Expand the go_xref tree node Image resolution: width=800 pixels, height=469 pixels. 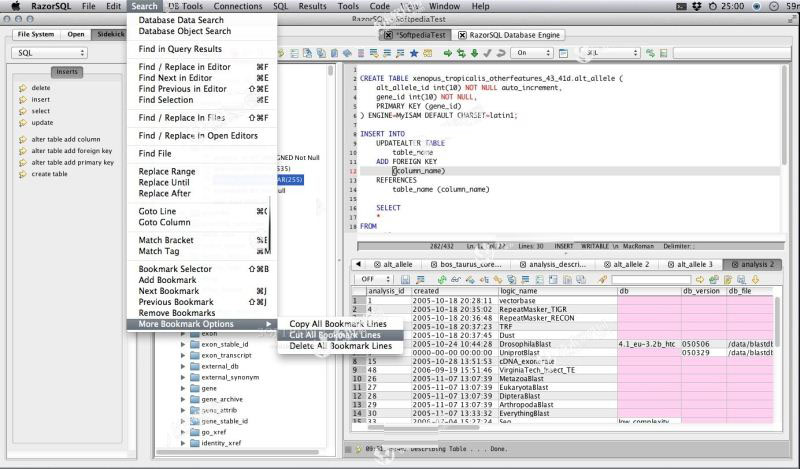tap(183, 432)
